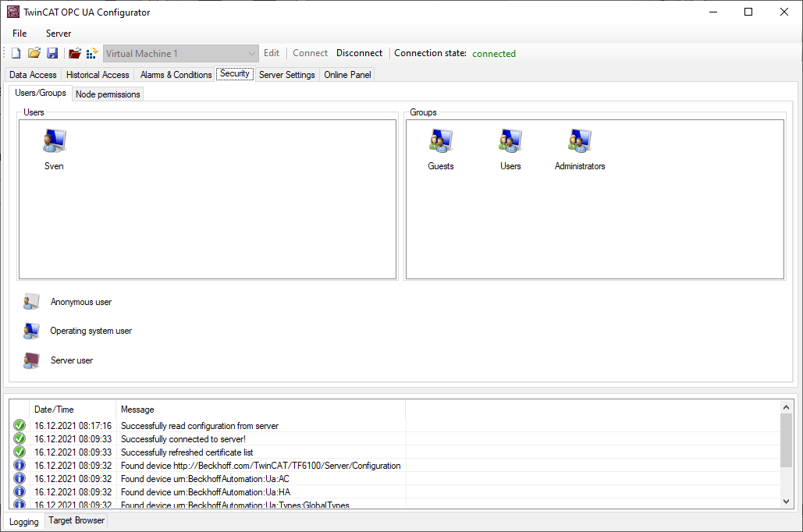Switch to the Historical Access tab

click(x=98, y=75)
